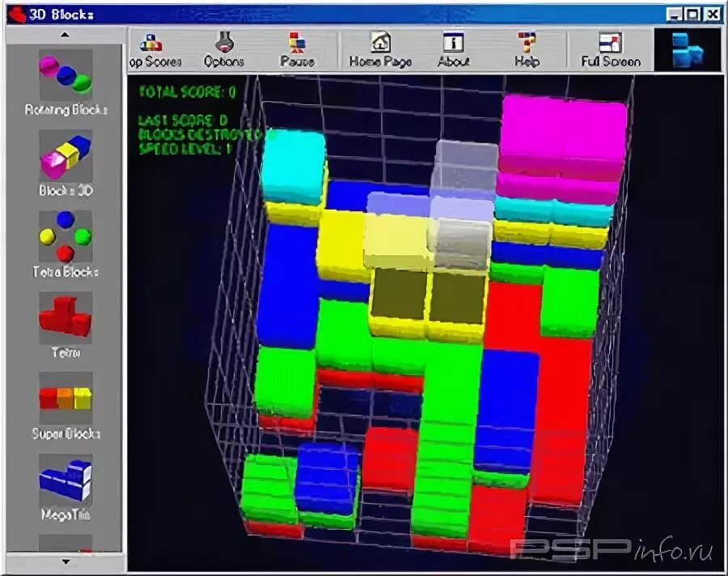Click the blue cubes logo in toolbar

[688, 49]
